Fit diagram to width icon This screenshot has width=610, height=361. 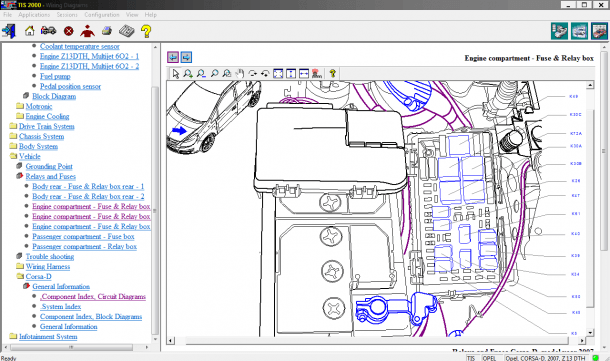click(304, 74)
